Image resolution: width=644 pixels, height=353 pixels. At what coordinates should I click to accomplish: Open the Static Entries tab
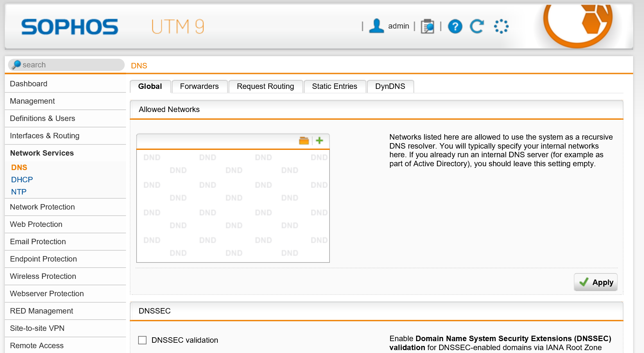click(x=335, y=86)
